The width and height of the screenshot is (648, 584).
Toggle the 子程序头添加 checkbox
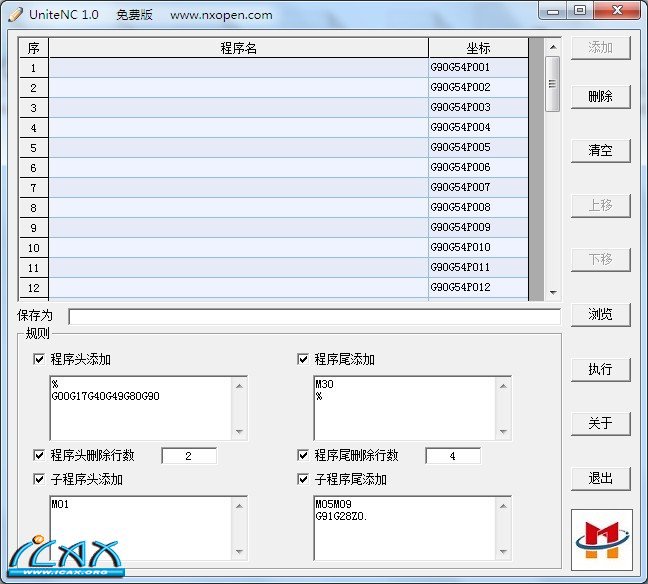(39, 479)
